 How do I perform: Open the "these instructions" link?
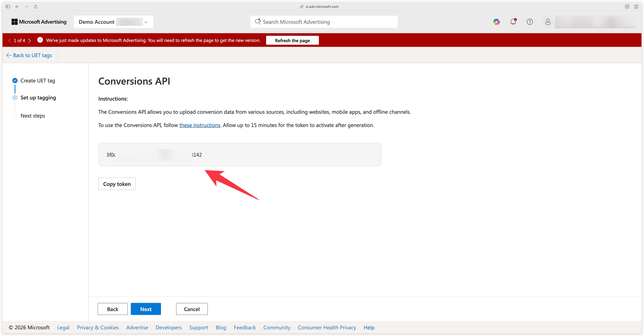tap(200, 125)
